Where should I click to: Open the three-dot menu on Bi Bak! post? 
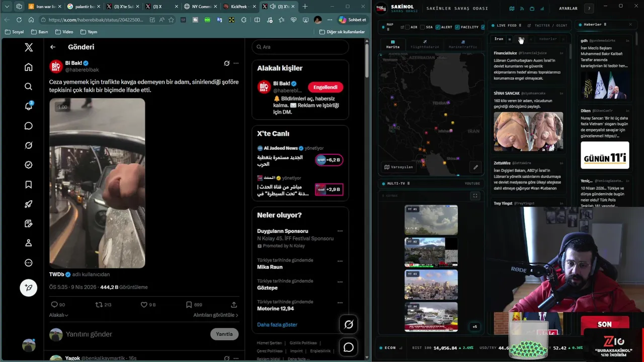(x=236, y=63)
